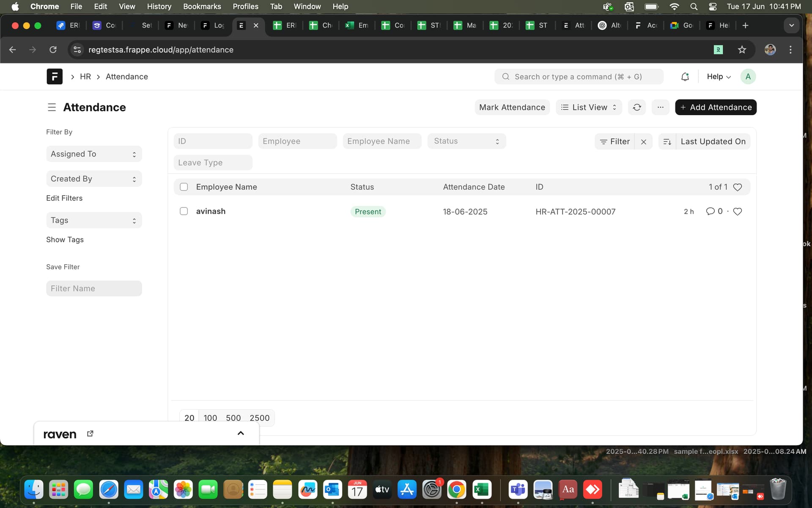Open the Filter button

point(614,142)
